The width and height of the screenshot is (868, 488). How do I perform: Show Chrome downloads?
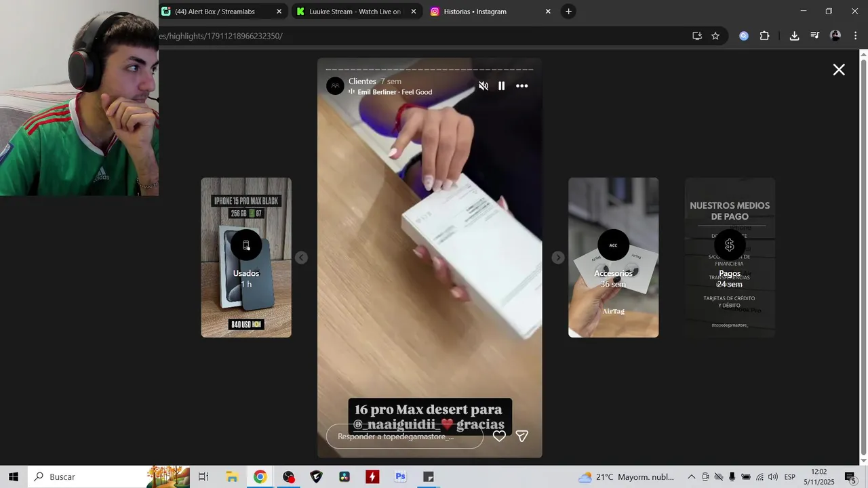[794, 36]
